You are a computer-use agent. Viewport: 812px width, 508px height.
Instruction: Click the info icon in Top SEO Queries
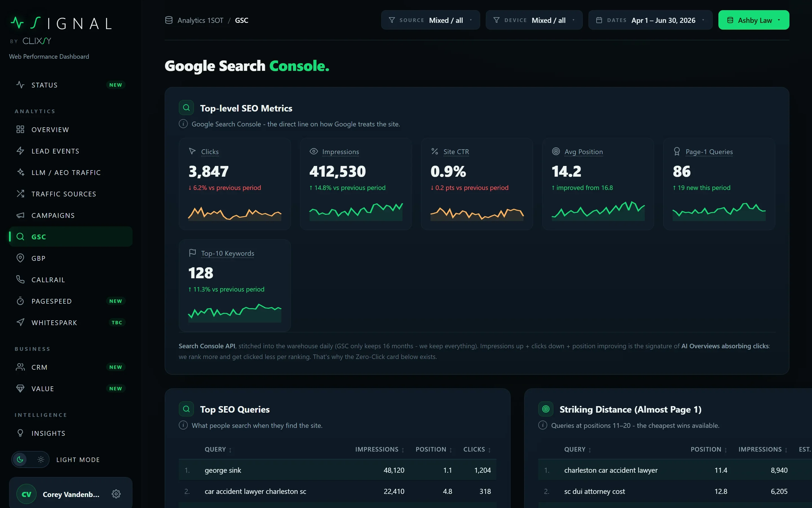[x=183, y=425]
